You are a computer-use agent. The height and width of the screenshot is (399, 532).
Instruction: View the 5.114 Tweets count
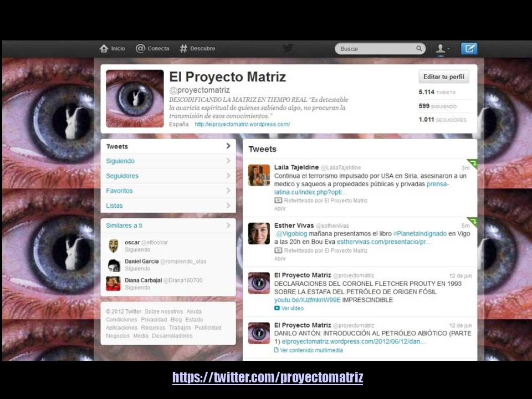[437, 92]
